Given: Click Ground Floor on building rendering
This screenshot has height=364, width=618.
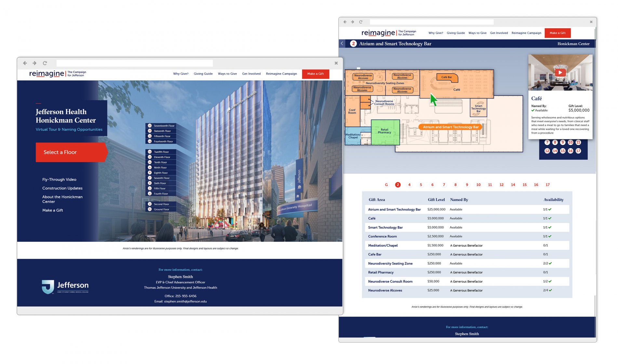Looking at the screenshot, I should pos(161,209).
